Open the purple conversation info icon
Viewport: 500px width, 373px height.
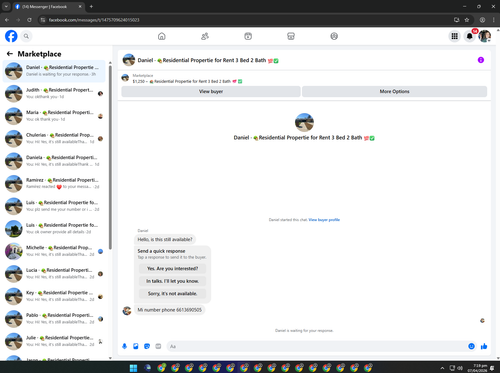tap(481, 60)
